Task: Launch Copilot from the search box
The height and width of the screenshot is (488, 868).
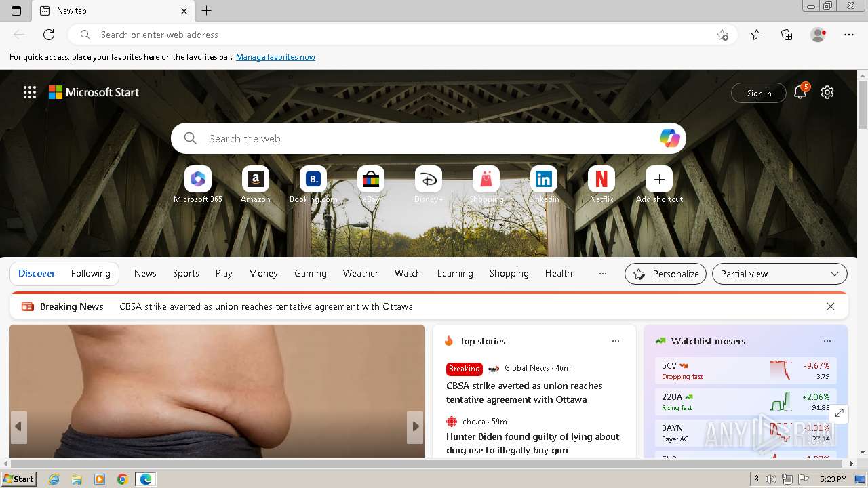Action: click(669, 138)
